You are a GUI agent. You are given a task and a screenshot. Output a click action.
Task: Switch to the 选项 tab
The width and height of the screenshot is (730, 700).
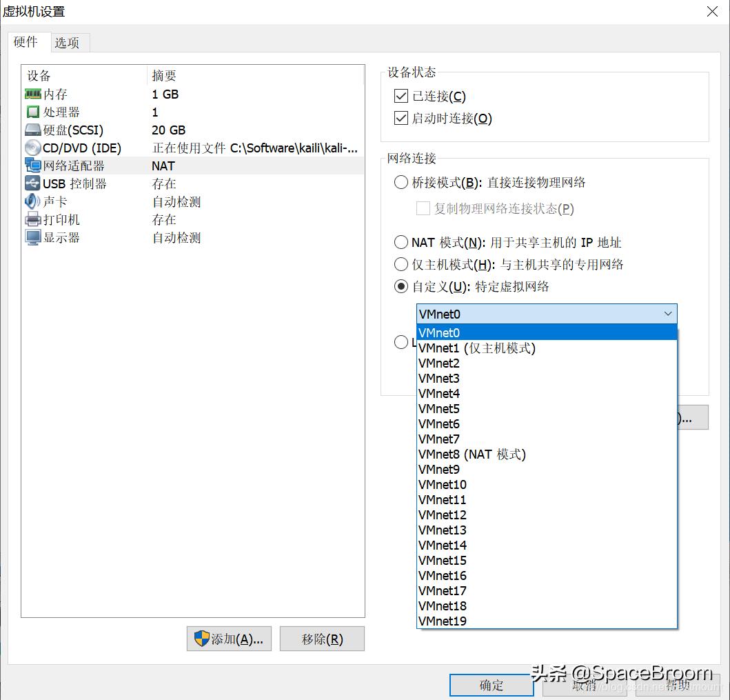[x=68, y=42]
